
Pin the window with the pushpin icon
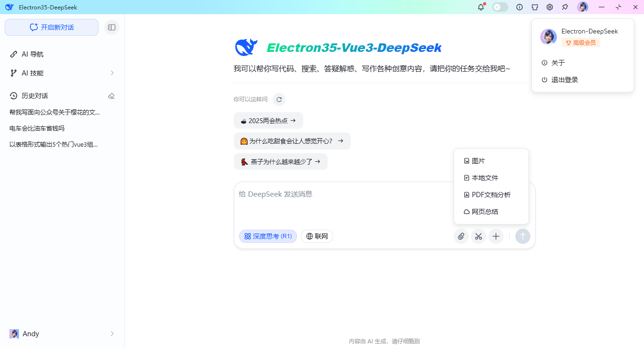coord(565,7)
